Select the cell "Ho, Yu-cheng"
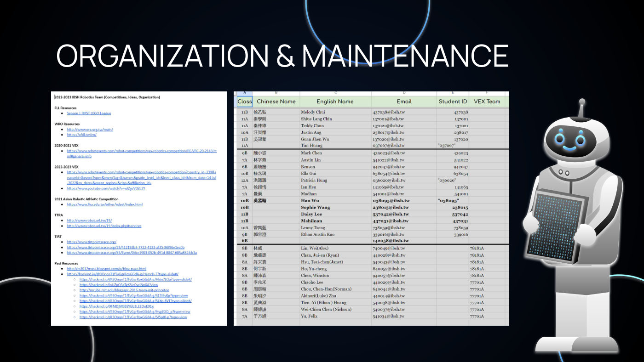This screenshot has width=644, height=362. [335, 269]
